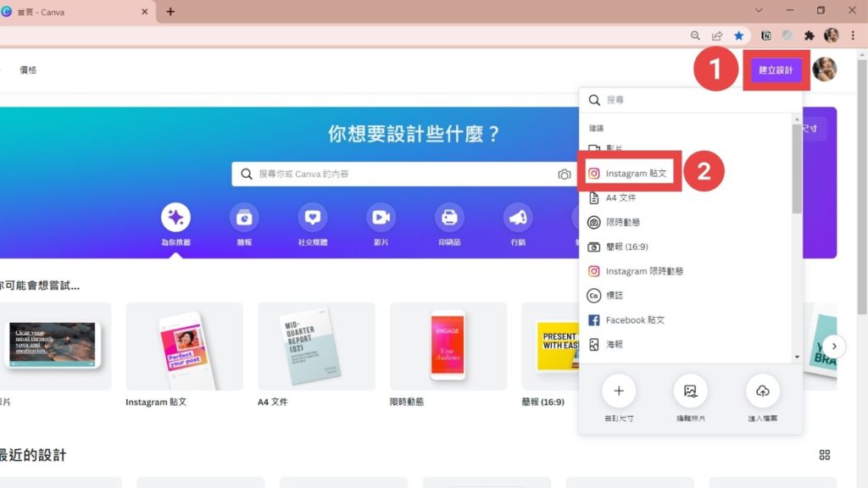Open the 簡報 (16:9) template thumbnail
868x488 pixels.
[x=550, y=347]
